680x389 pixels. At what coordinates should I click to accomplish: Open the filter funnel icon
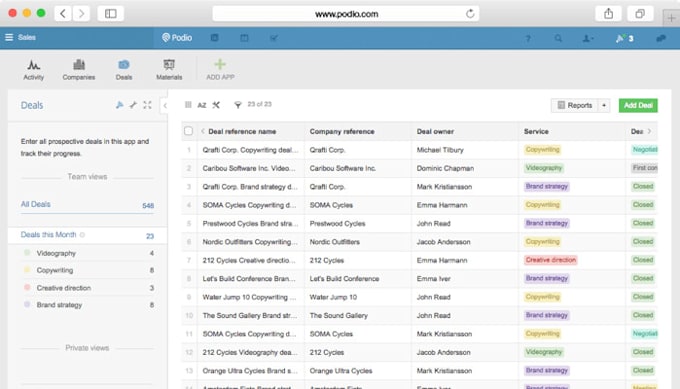[x=238, y=105]
